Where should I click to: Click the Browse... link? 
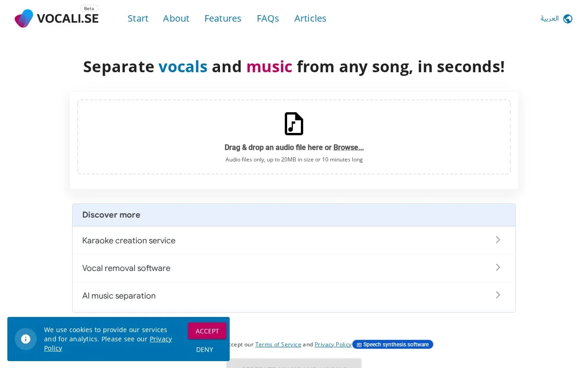pos(349,148)
